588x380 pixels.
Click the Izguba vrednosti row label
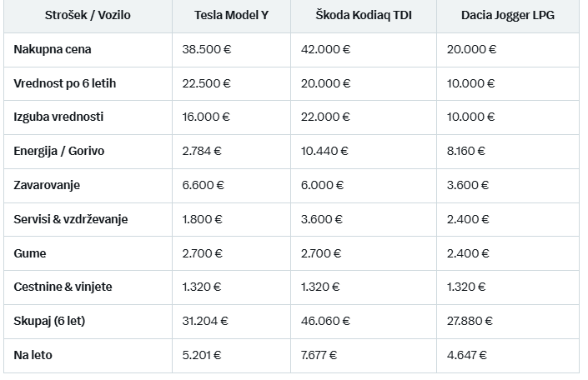coord(58,117)
